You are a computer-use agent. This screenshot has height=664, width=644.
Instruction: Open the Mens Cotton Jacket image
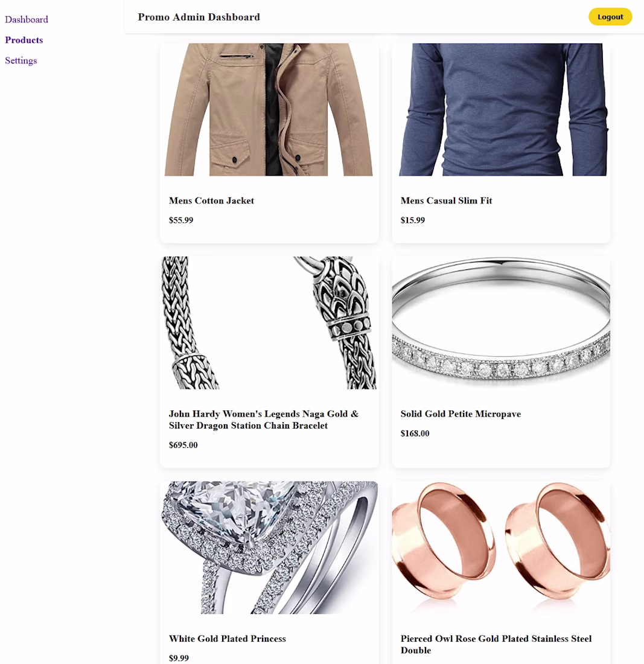tap(269, 109)
